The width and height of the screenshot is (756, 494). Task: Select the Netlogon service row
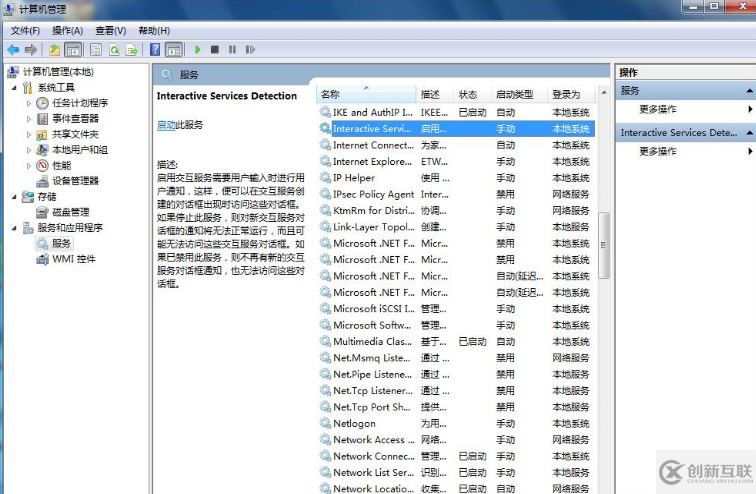pos(456,424)
